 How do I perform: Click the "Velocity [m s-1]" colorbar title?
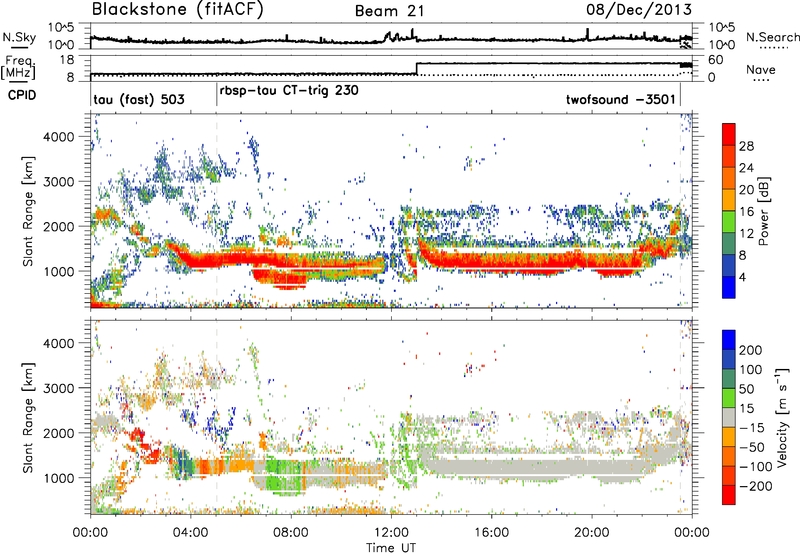[782, 417]
